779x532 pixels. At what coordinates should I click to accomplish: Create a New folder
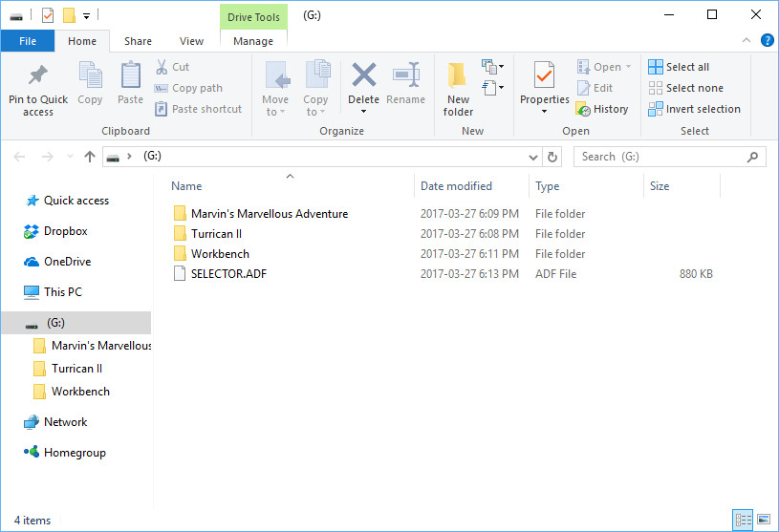coord(458,90)
